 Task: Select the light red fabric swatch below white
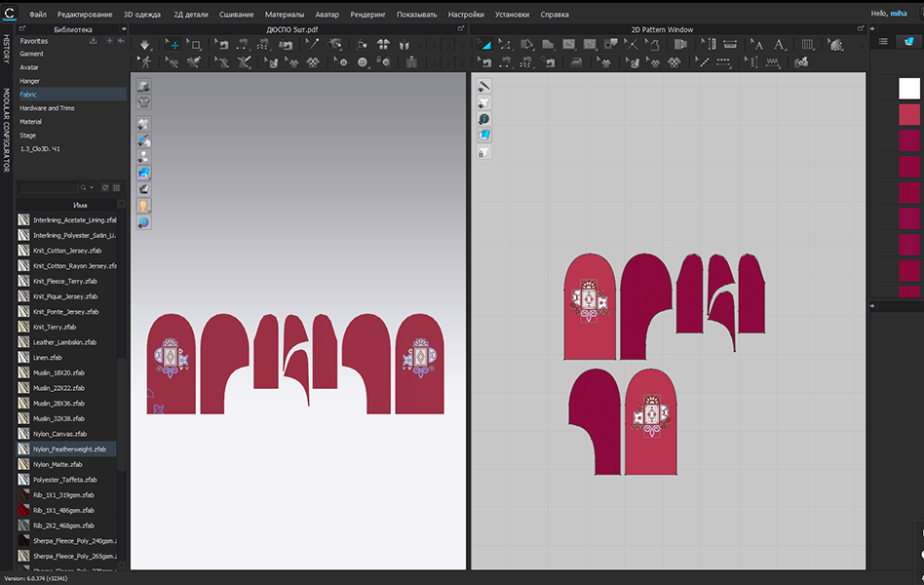pos(908,115)
